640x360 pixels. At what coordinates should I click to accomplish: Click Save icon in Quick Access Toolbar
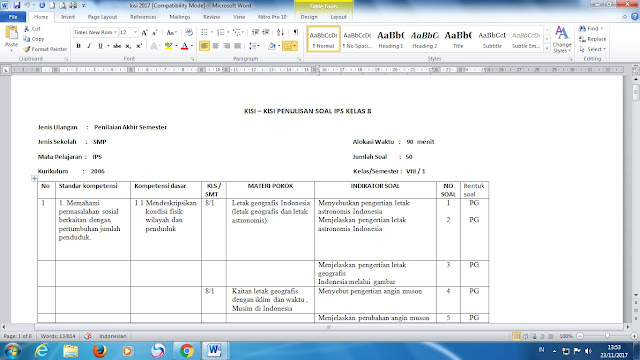(17, 5)
